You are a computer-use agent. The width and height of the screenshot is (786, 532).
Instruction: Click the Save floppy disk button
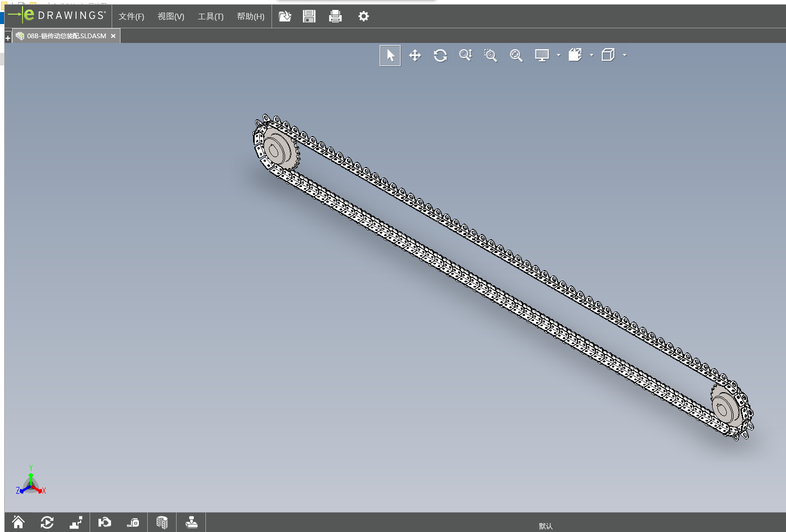click(309, 17)
